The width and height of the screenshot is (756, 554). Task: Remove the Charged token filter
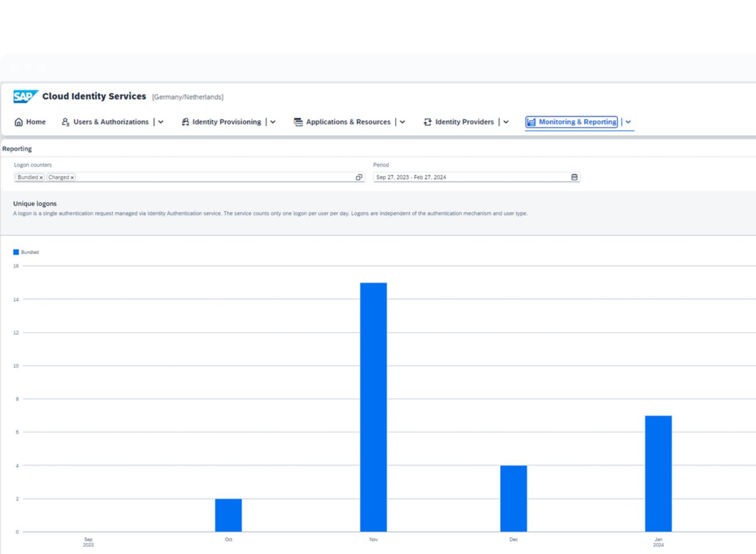point(72,178)
